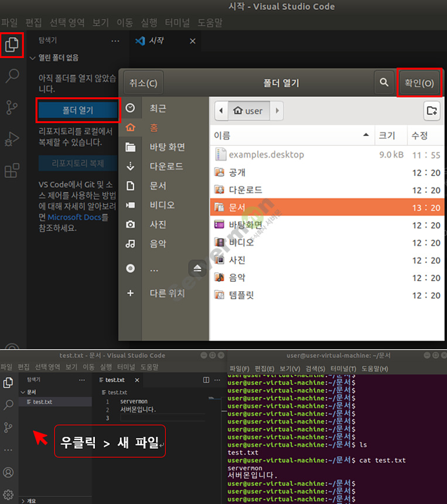This screenshot has width=447, height=504.
Task: Open Search icon in lower VS Code window
Action: pyautogui.click(x=8, y=405)
